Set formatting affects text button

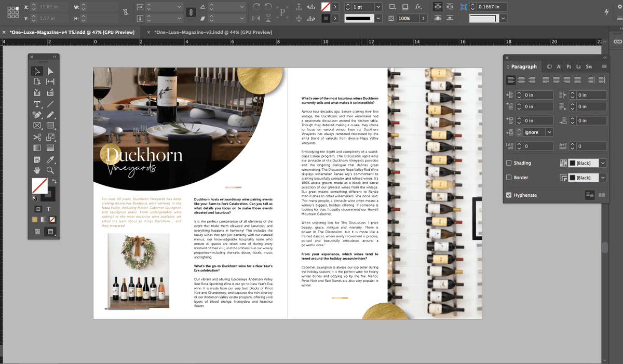point(49,209)
